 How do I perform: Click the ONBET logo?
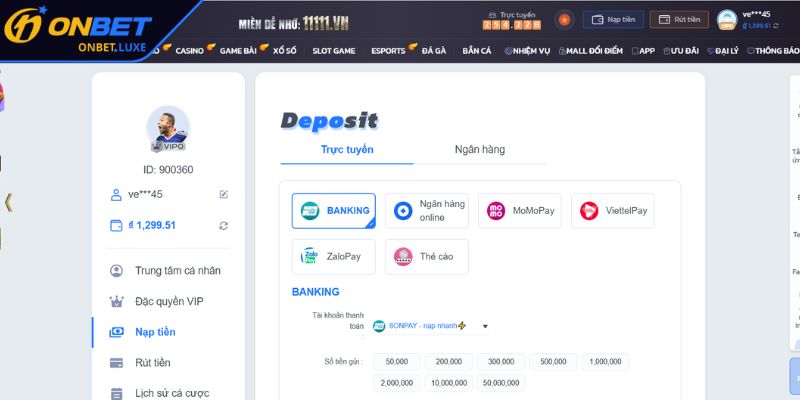pyautogui.click(x=78, y=29)
